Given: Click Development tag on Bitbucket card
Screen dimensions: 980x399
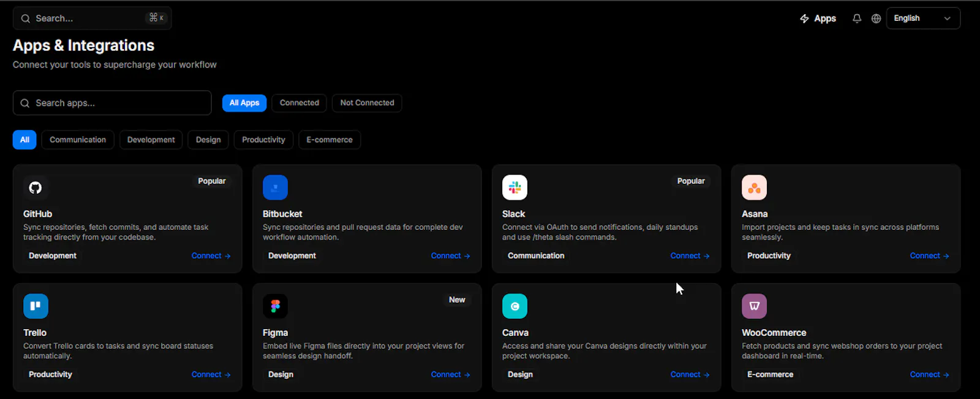Looking at the screenshot, I should click(x=292, y=256).
